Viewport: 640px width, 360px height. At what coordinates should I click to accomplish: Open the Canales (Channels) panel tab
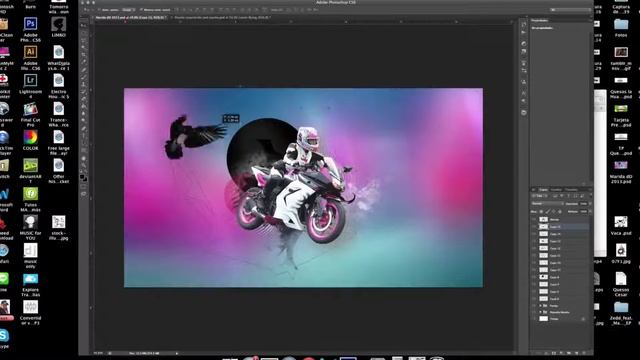(556, 190)
